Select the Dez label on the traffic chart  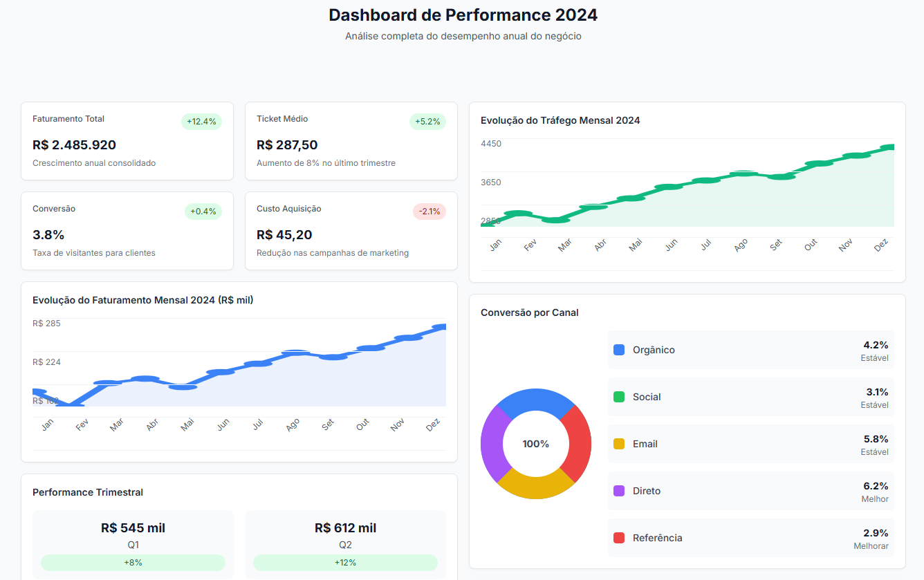882,245
